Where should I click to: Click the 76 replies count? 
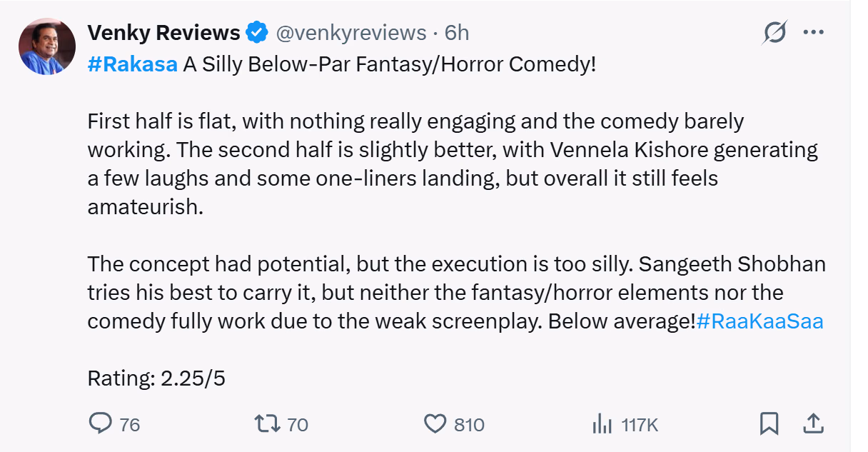pyautogui.click(x=129, y=425)
